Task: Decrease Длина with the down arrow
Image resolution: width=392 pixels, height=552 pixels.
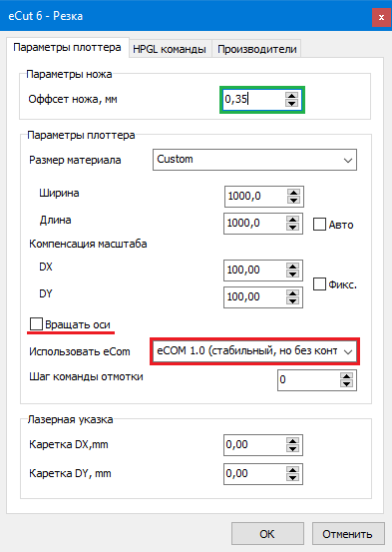Action: [x=292, y=227]
